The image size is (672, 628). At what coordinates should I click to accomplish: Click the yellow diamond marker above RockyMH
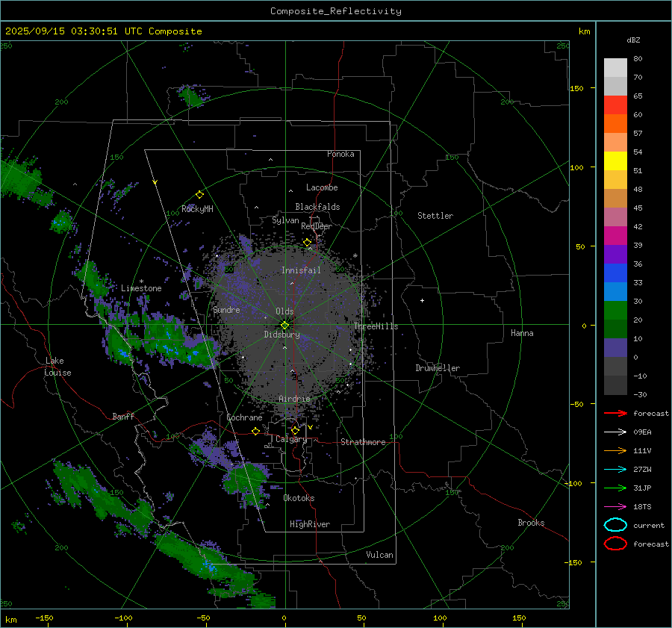pos(199,195)
